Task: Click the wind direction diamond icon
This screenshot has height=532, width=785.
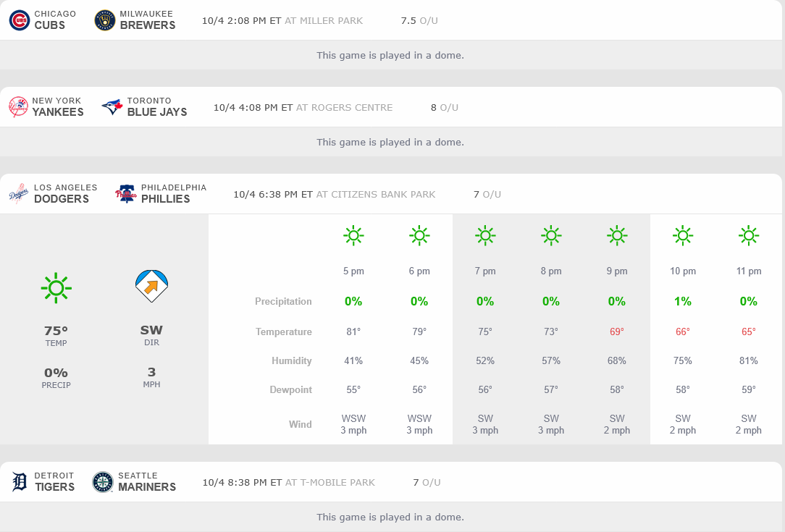Action: coord(151,287)
